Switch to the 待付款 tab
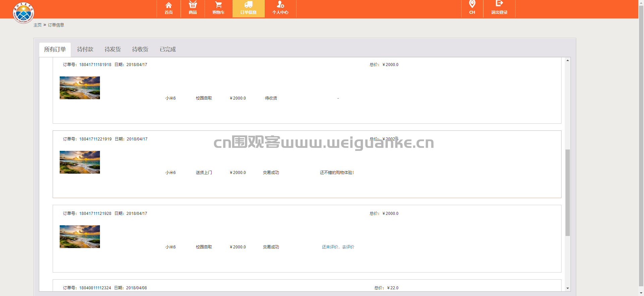644x296 pixels. (85, 50)
